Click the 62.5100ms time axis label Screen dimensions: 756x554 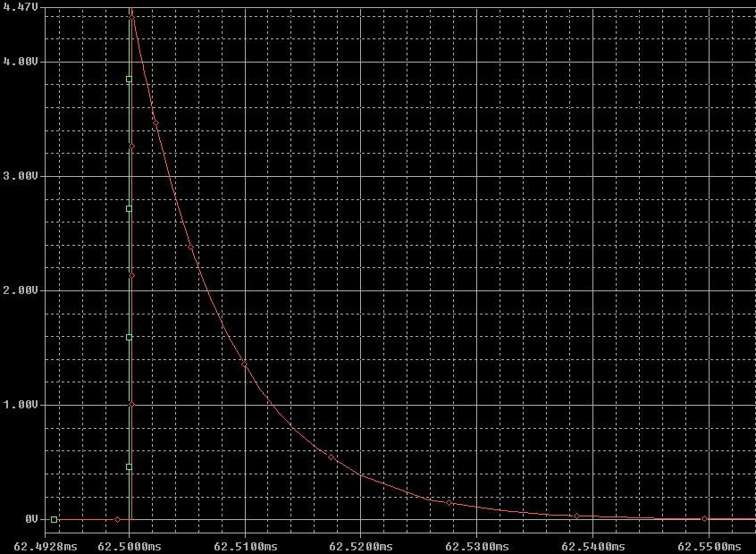tap(246, 547)
